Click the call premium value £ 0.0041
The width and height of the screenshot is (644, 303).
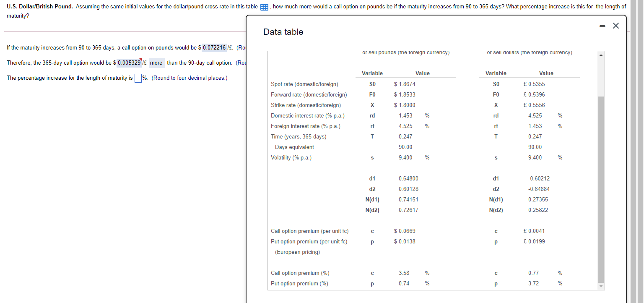pyautogui.click(x=535, y=231)
